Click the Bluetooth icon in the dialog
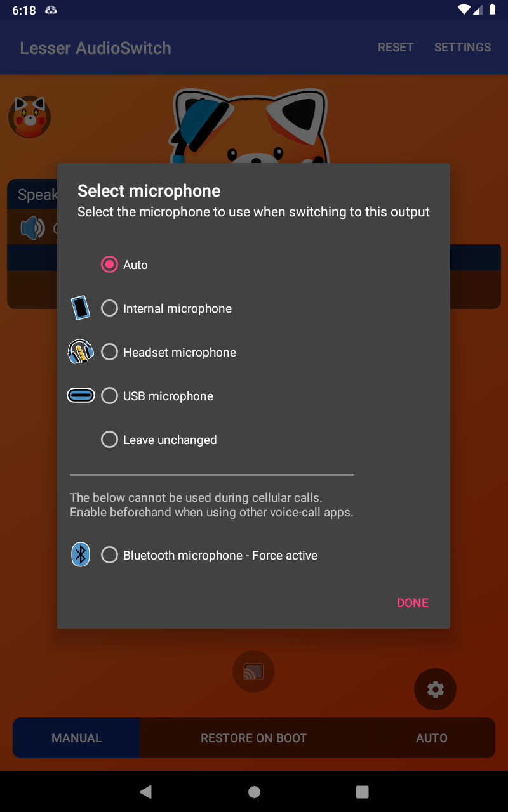This screenshot has width=508, height=812. (81, 555)
